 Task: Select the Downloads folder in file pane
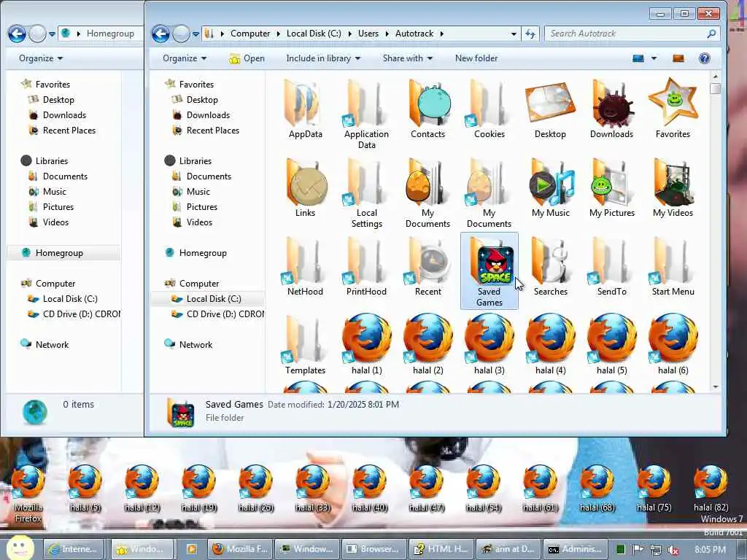(612, 109)
